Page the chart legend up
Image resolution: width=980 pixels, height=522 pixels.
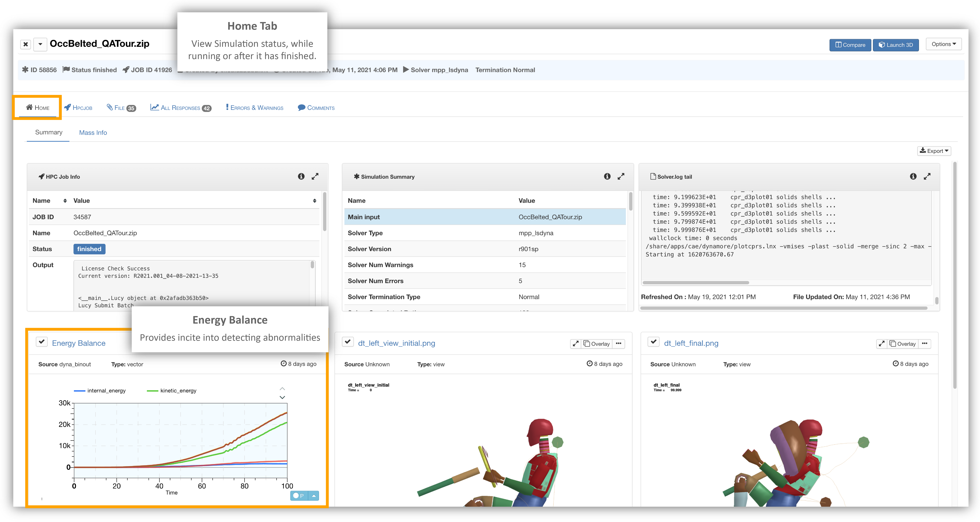point(282,389)
